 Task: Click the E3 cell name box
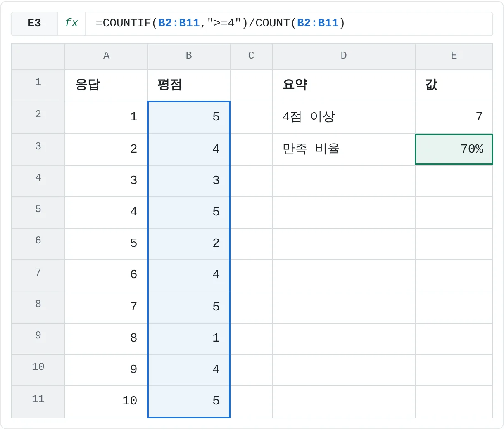(x=34, y=23)
